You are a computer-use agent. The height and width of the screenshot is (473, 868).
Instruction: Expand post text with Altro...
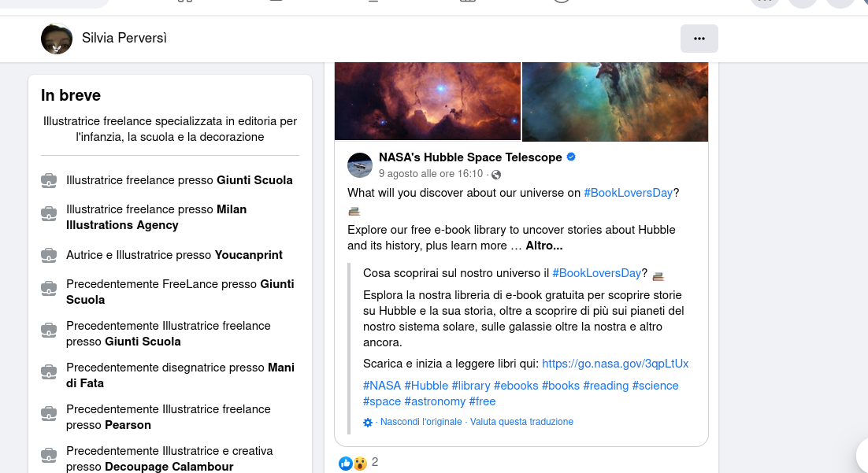(x=543, y=246)
